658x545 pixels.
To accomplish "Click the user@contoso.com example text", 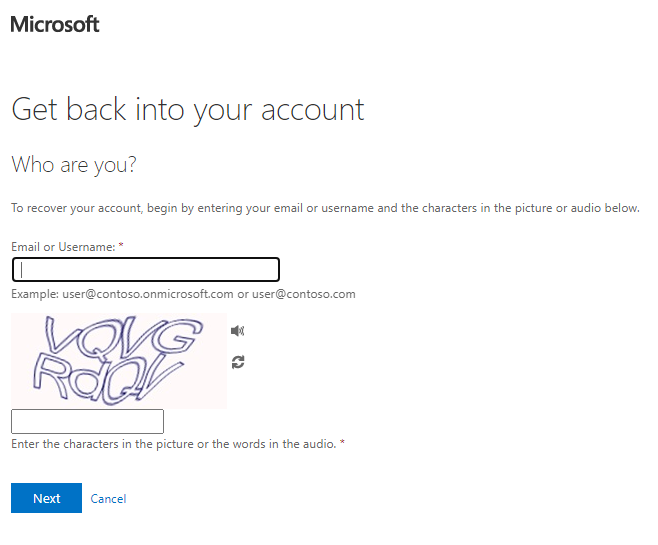I will click(304, 294).
